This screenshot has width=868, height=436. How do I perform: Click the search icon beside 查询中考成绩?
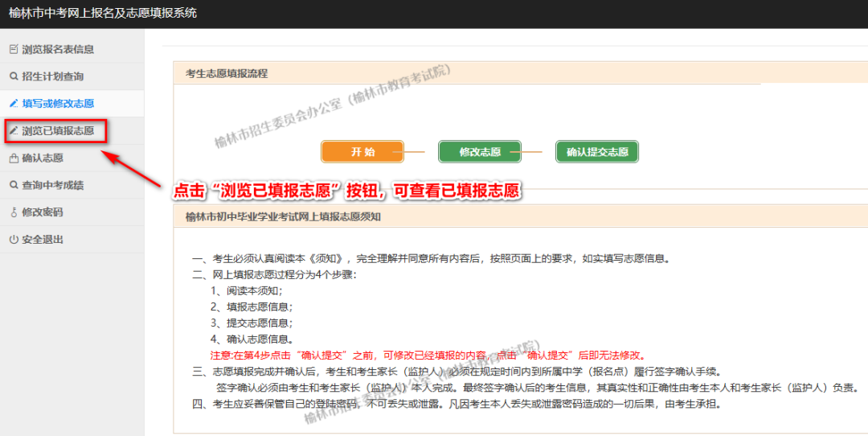coord(13,185)
